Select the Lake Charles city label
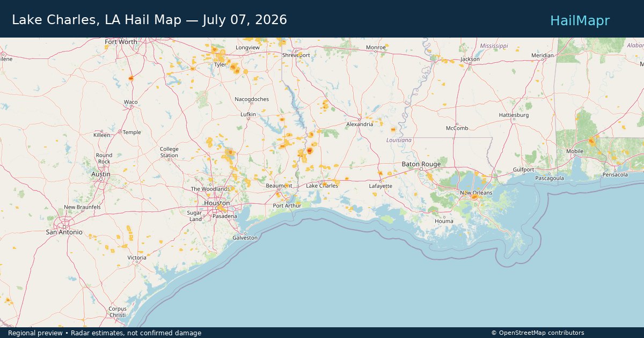644x338 pixels. coord(322,186)
